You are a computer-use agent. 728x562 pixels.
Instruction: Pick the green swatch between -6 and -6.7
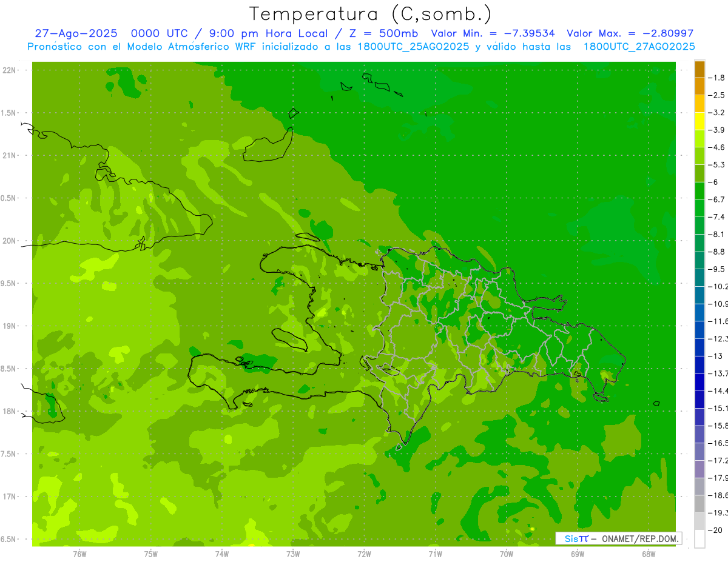pyautogui.click(x=699, y=191)
